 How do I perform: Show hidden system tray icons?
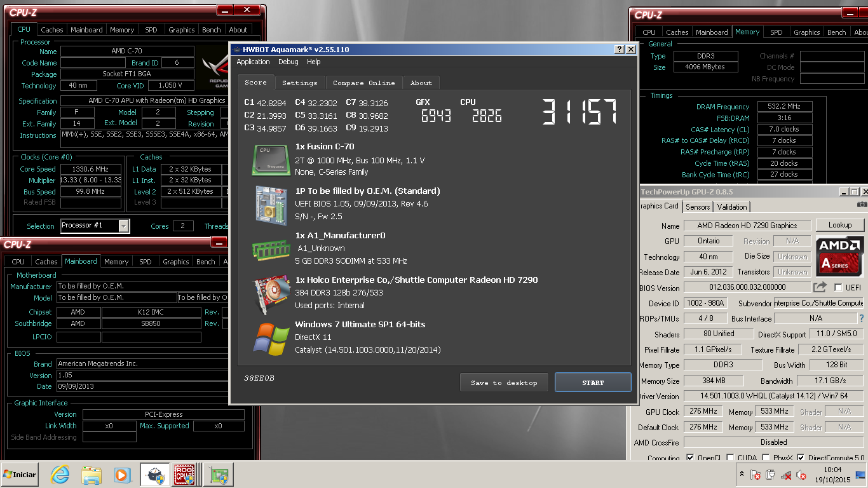742,474
